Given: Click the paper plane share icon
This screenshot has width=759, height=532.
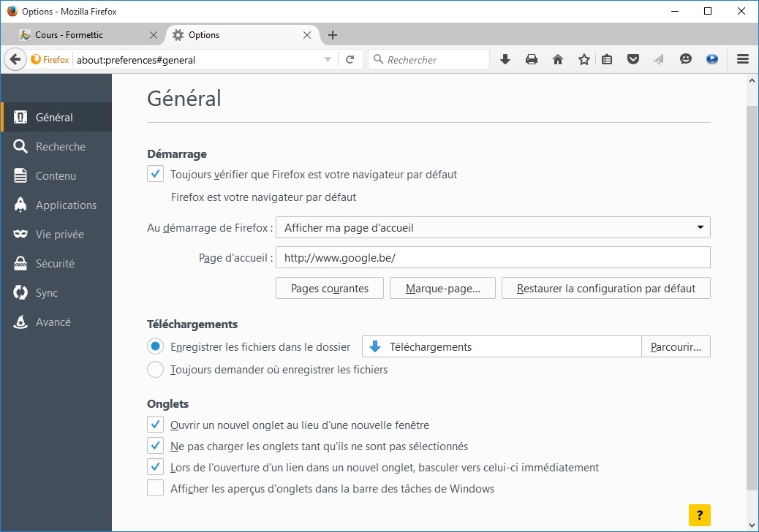Looking at the screenshot, I should [x=659, y=59].
